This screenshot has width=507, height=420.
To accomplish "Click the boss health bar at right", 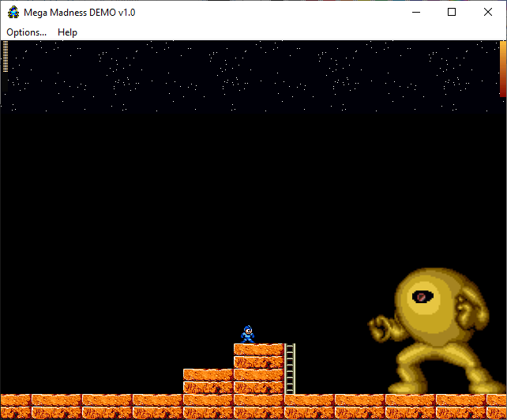I will point(503,69).
